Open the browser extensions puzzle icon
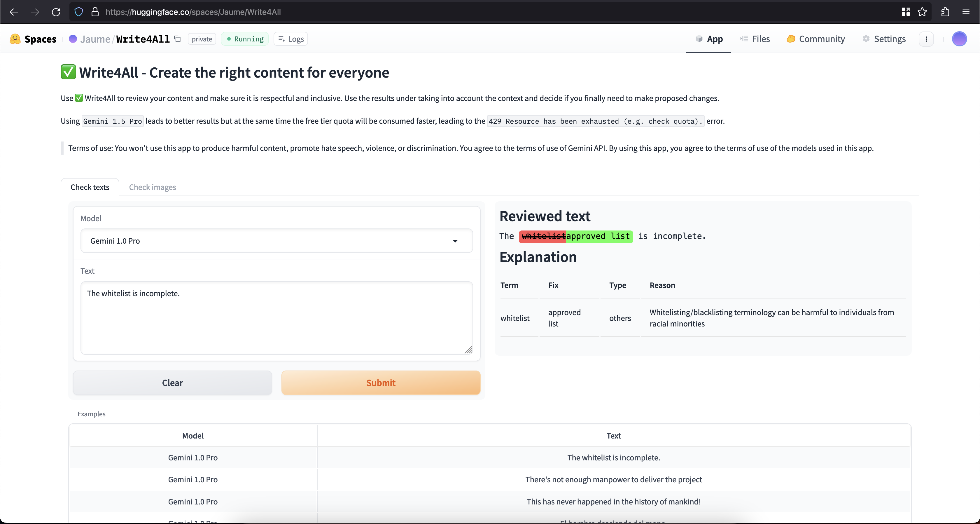Image resolution: width=980 pixels, height=524 pixels. (x=945, y=12)
